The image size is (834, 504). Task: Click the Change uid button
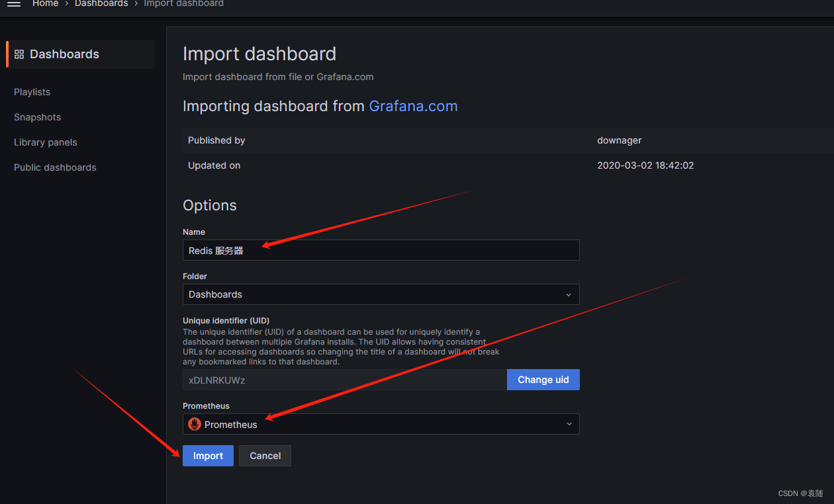click(543, 380)
